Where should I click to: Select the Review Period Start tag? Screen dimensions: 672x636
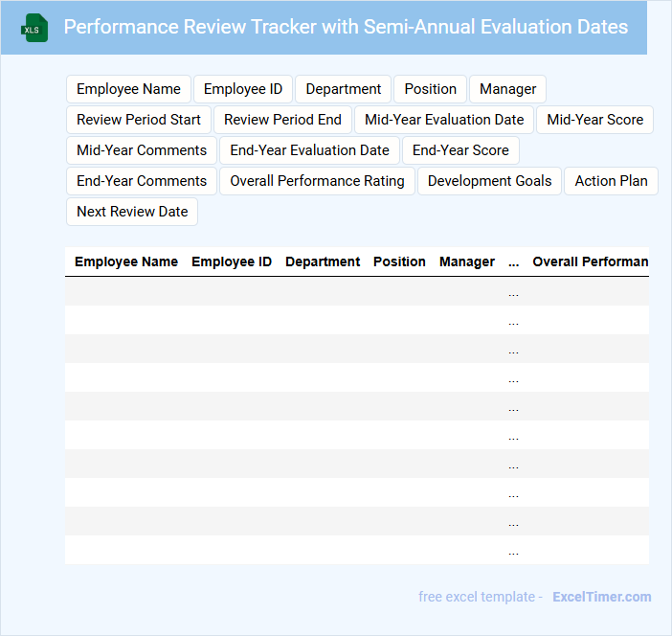[x=139, y=120]
